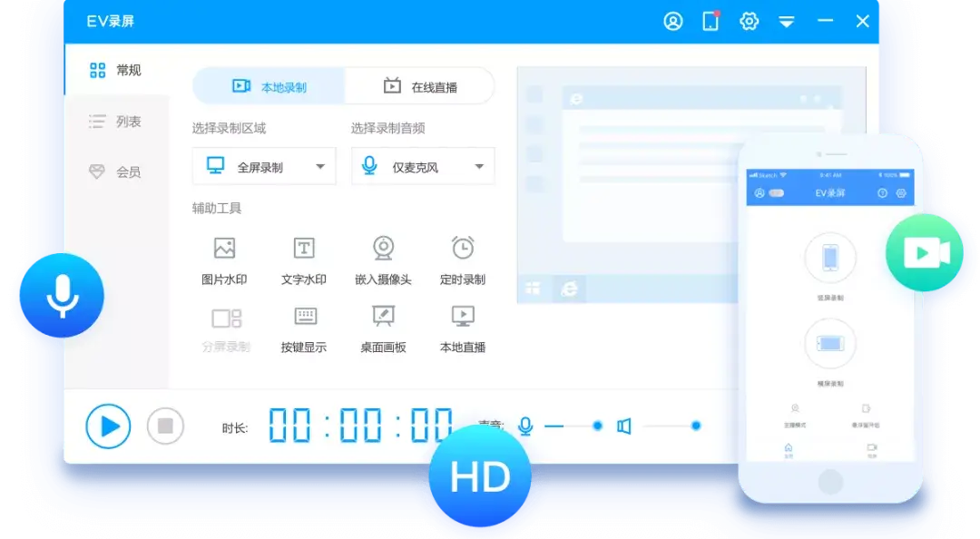Viewport: 980px width, 539px height.
Task: Click the 选择录制区域 label
Action: [x=229, y=128]
